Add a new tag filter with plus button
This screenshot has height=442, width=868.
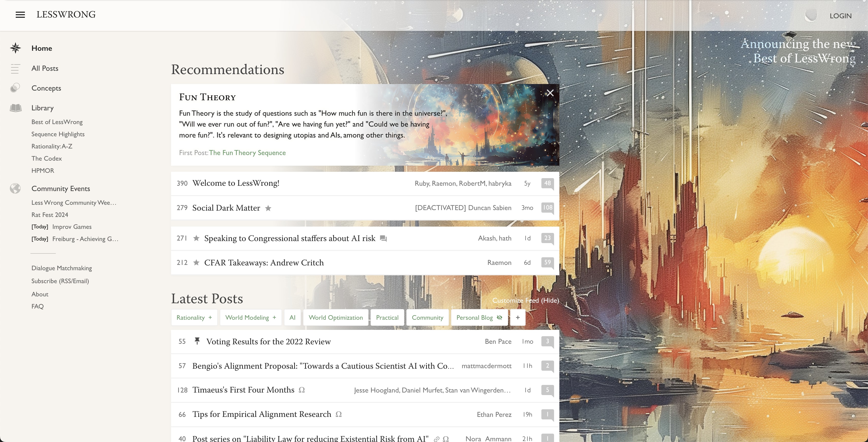[x=518, y=317]
